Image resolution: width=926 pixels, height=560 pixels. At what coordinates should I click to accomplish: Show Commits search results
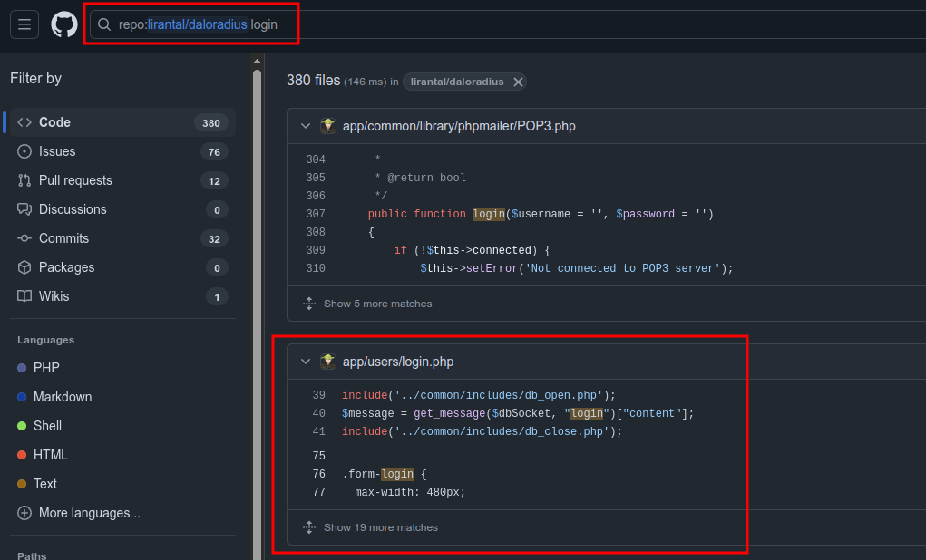pyautogui.click(x=63, y=238)
